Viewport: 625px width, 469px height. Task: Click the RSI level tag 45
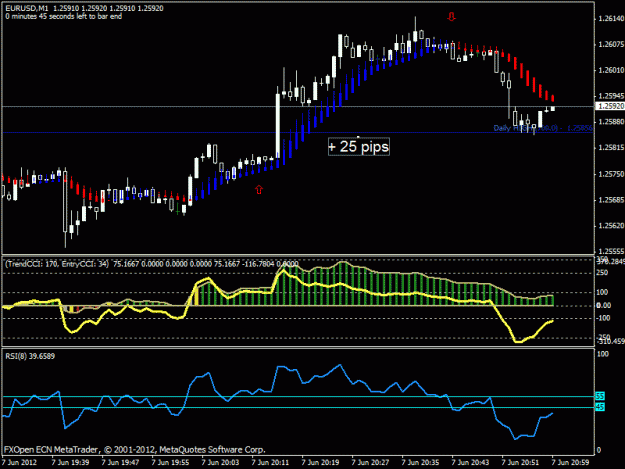pos(600,407)
